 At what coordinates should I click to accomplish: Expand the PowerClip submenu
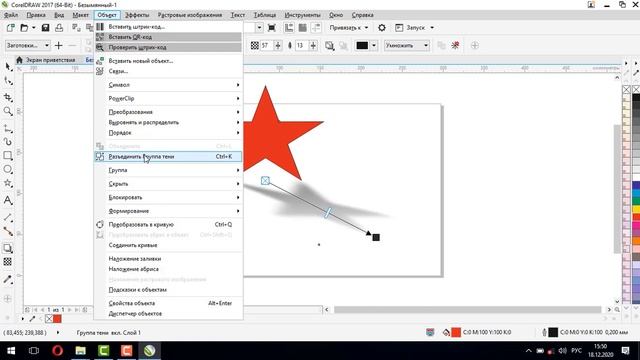(x=168, y=98)
